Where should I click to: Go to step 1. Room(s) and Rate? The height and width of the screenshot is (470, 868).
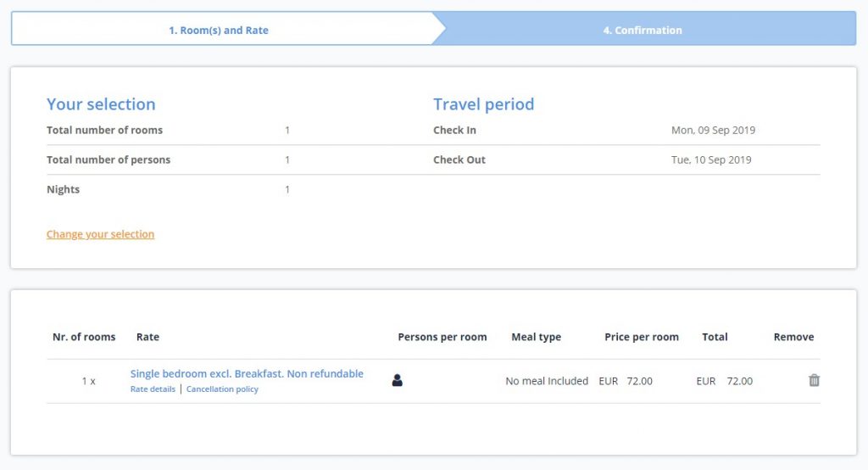click(219, 31)
